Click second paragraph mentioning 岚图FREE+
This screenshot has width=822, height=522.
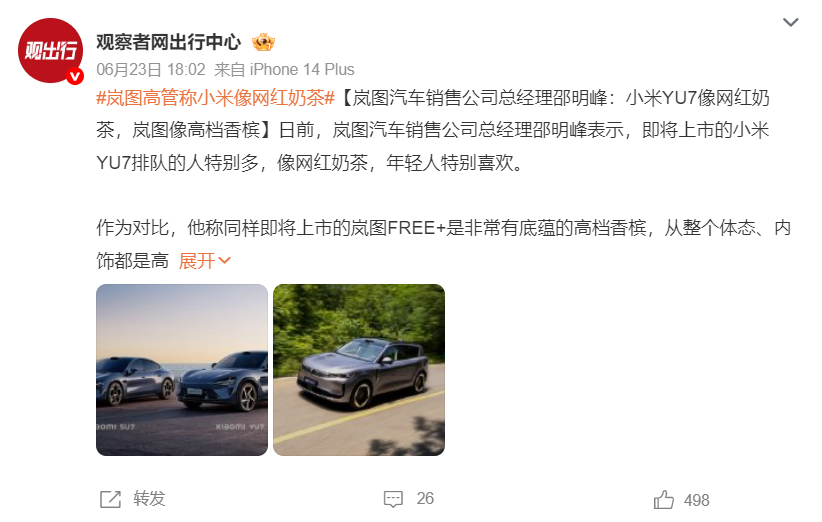click(x=443, y=244)
